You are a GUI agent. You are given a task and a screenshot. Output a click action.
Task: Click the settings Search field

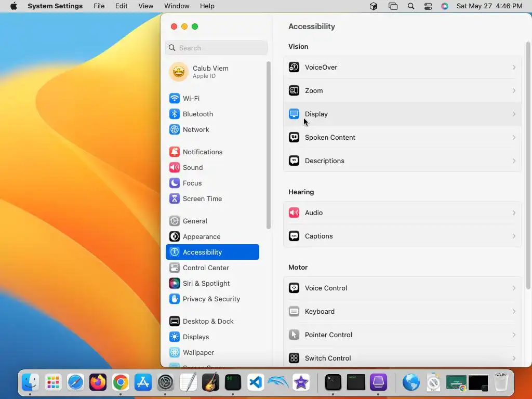point(217,48)
